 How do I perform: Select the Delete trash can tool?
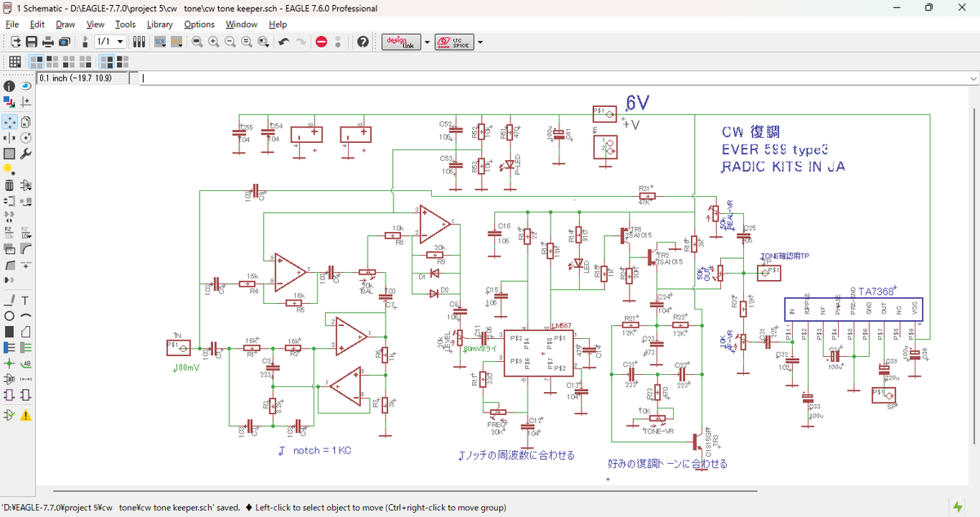9,185
